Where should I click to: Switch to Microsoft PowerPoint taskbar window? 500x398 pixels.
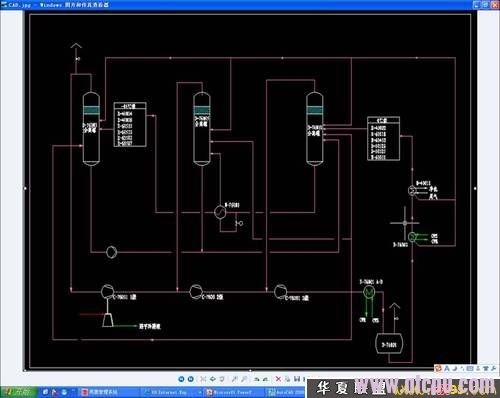click(x=233, y=392)
